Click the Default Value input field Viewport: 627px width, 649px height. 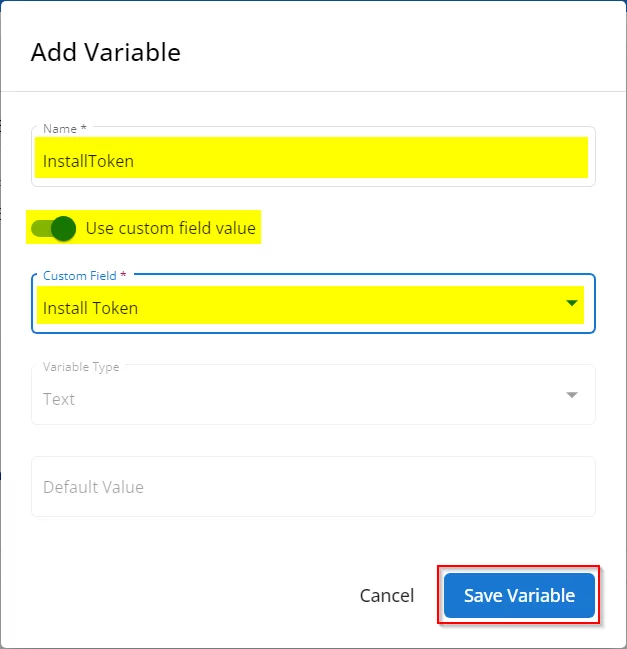click(x=312, y=487)
